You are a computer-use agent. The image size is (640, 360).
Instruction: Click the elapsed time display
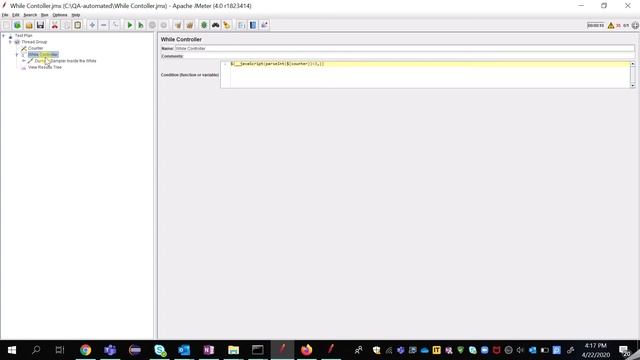pyautogui.click(x=596, y=25)
